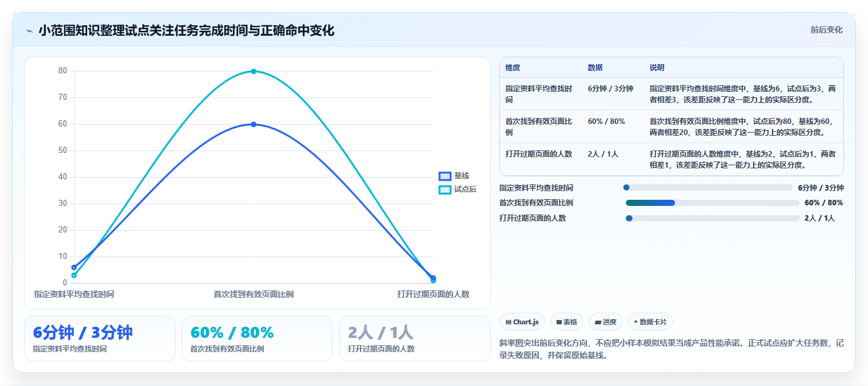The image size is (868, 386).
Task: Select the Chart.js tag chip
Action: (x=522, y=322)
